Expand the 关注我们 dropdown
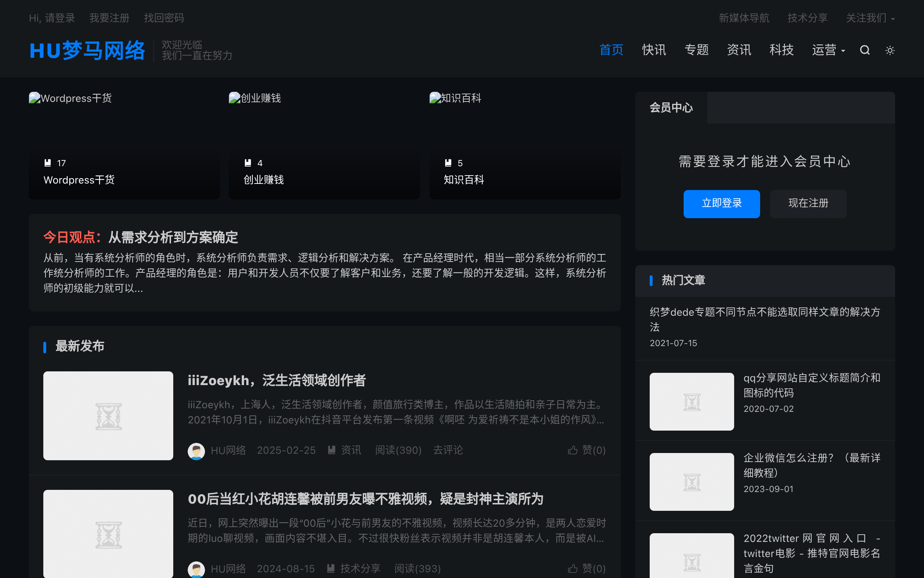Screen dimensions: 924x578 click(x=870, y=18)
